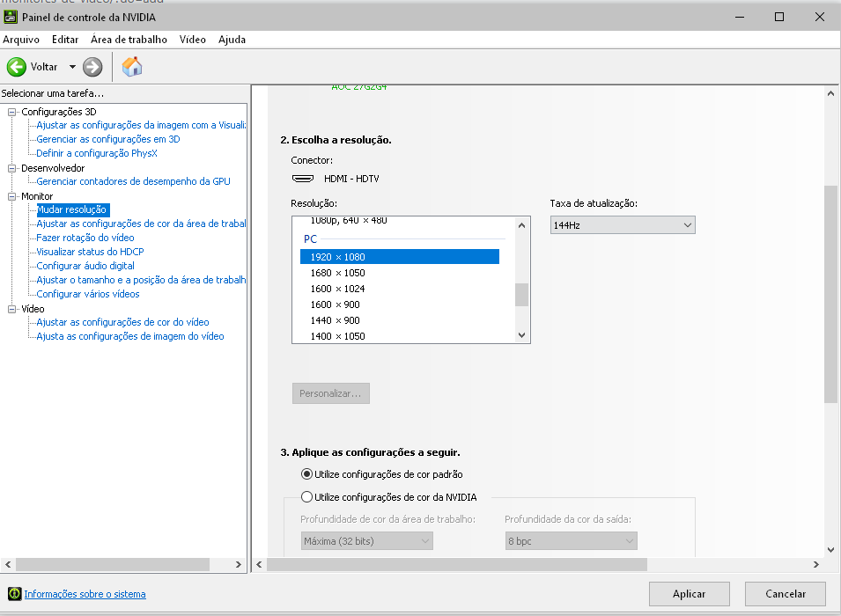Open 'Ajustar as configurações da imagem com a Visualização'
Viewport: 841px width, 616px height.
pos(141,125)
